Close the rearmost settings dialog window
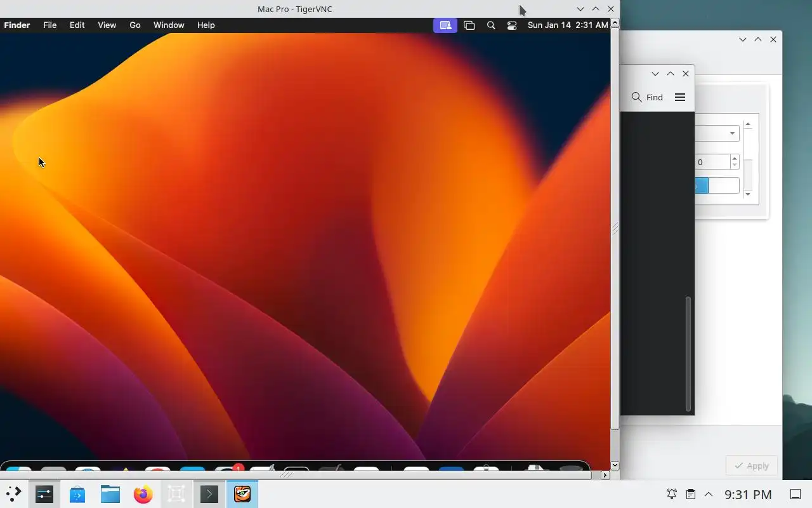This screenshot has width=812, height=508. click(x=773, y=39)
